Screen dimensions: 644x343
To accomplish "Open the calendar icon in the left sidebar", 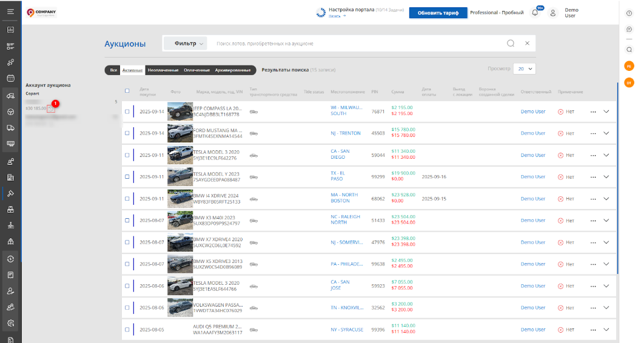I will coord(10,78).
